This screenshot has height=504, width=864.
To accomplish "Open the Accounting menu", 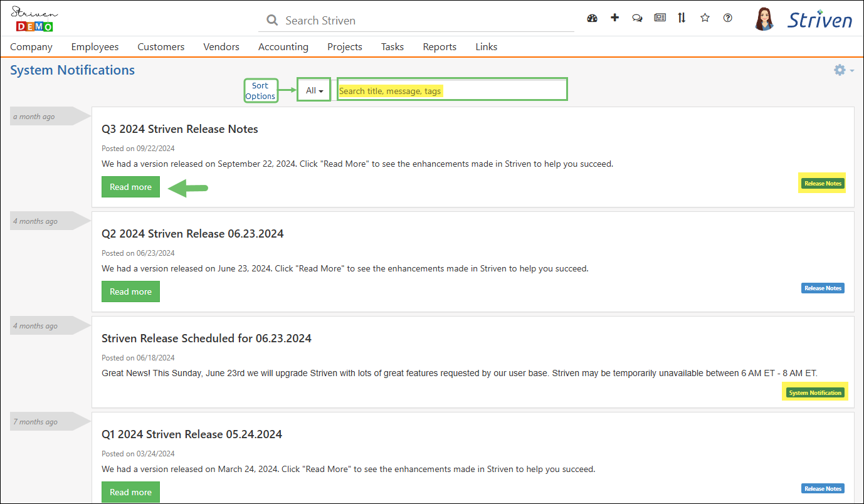I will pyautogui.click(x=283, y=46).
